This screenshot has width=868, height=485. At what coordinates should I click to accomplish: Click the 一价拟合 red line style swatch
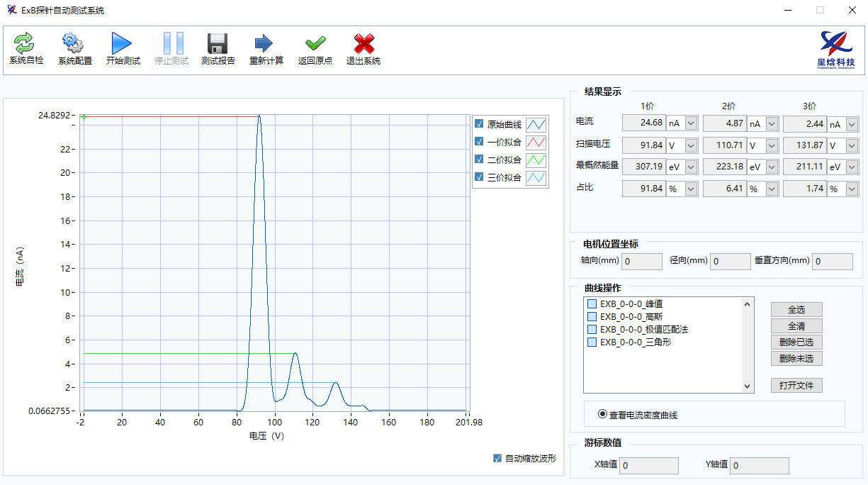536,142
